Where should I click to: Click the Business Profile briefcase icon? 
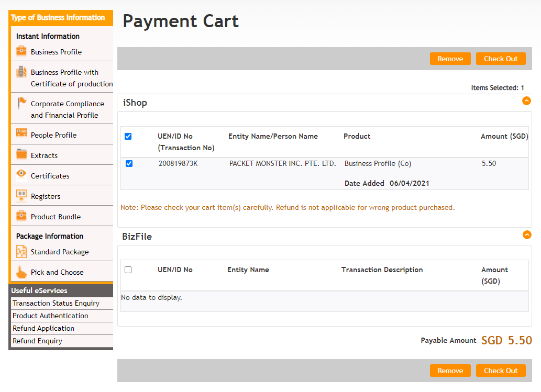coord(21,51)
